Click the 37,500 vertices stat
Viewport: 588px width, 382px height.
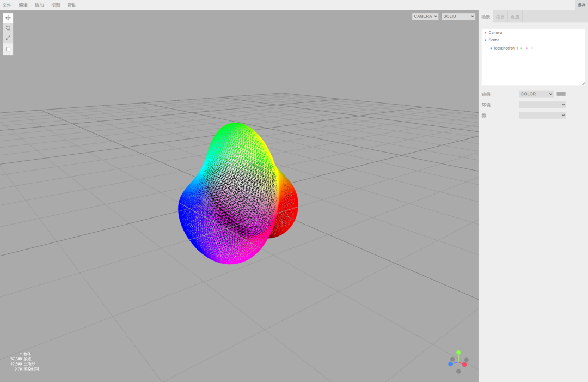16,359
